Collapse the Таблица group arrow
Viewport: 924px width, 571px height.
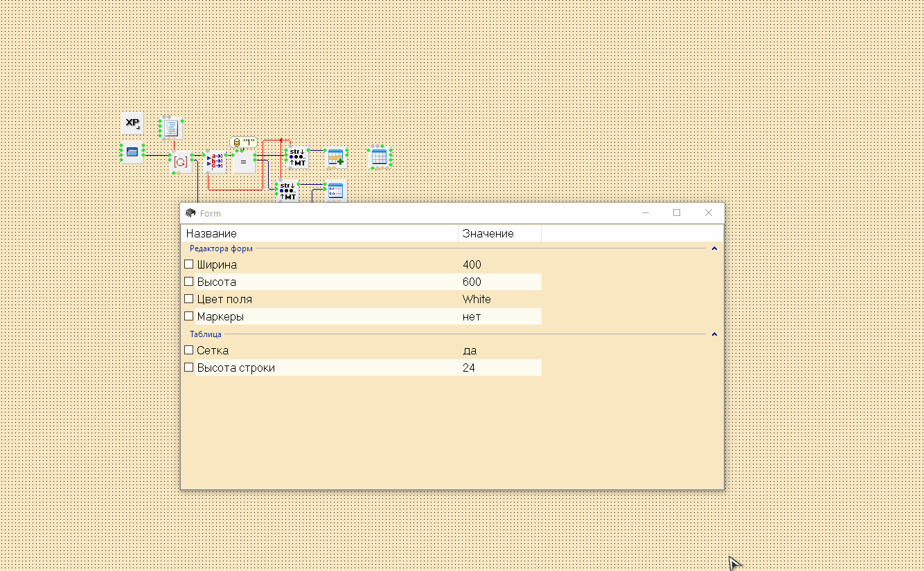pos(714,334)
